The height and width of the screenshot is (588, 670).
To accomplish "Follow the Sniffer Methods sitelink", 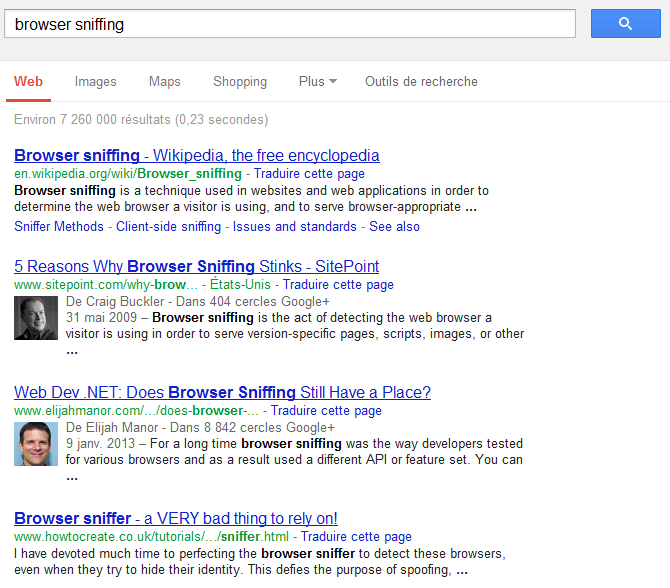I will point(59,226).
